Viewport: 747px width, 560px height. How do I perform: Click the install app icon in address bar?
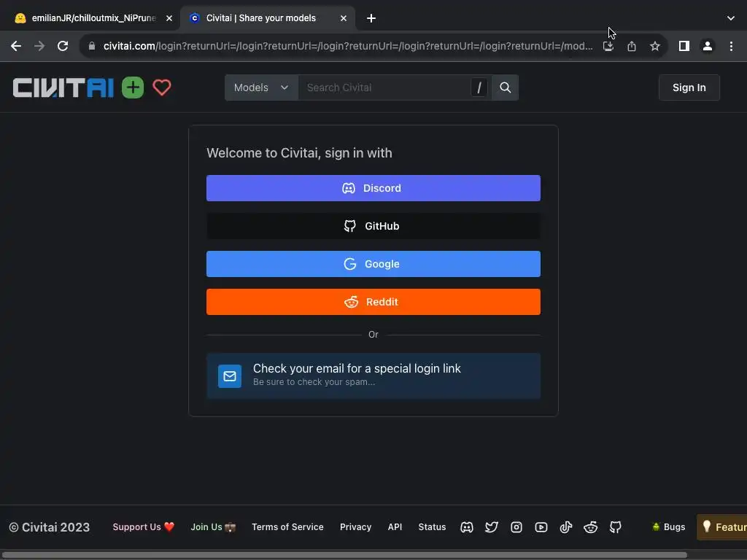pos(608,46)
